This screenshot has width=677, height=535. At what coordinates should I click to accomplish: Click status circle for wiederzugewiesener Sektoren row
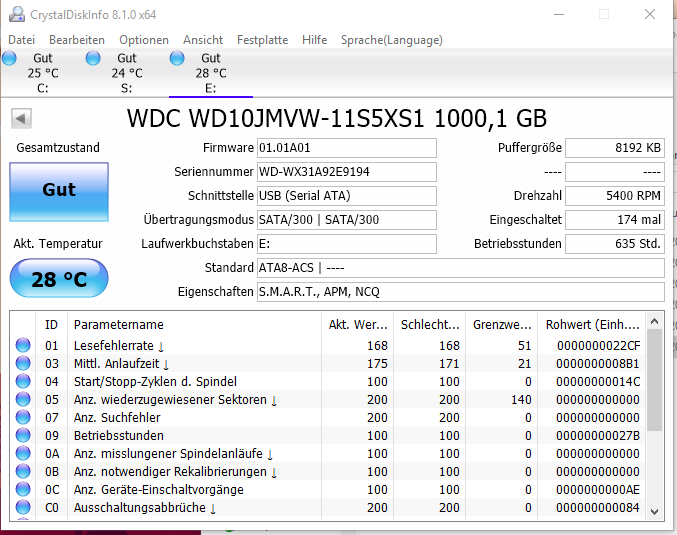tap(23, 399)
